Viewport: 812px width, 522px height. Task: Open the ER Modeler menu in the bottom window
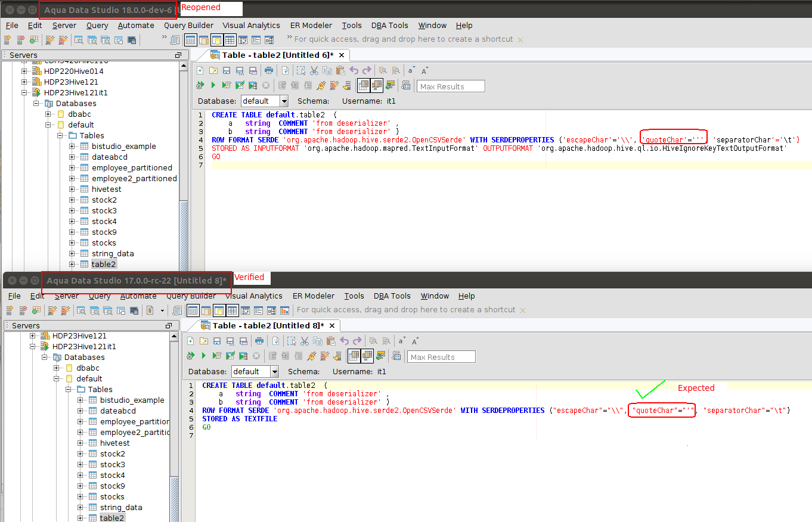(x=312, y=296)
